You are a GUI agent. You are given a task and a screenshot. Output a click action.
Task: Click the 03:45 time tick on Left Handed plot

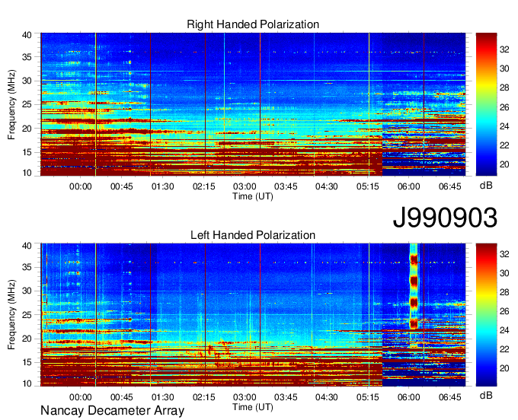286,397
